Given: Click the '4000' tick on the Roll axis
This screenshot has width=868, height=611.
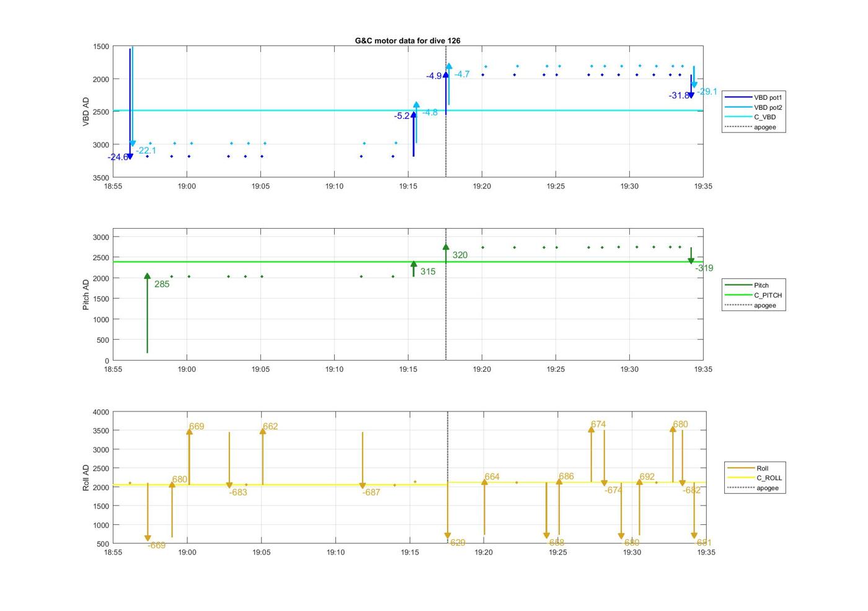Looking at the screenshot, I should (x=101, y=412).
